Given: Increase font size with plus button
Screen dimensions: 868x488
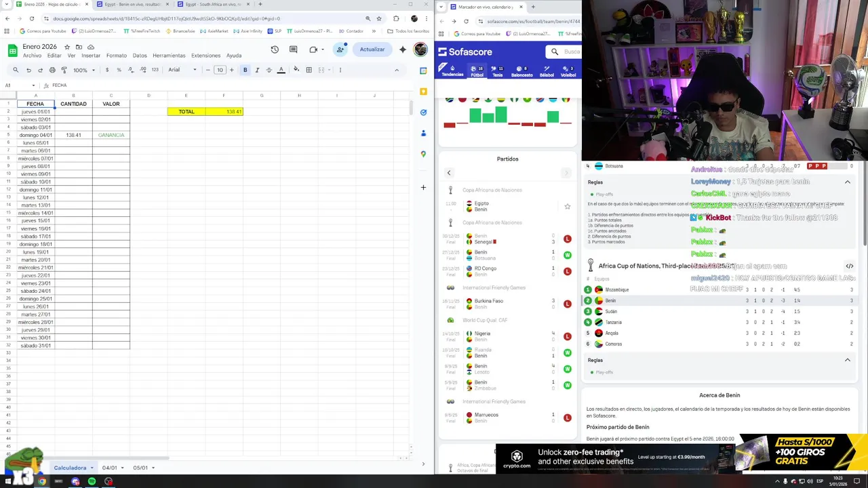Looking at the screenshot, I should click(x=231, y=70).
